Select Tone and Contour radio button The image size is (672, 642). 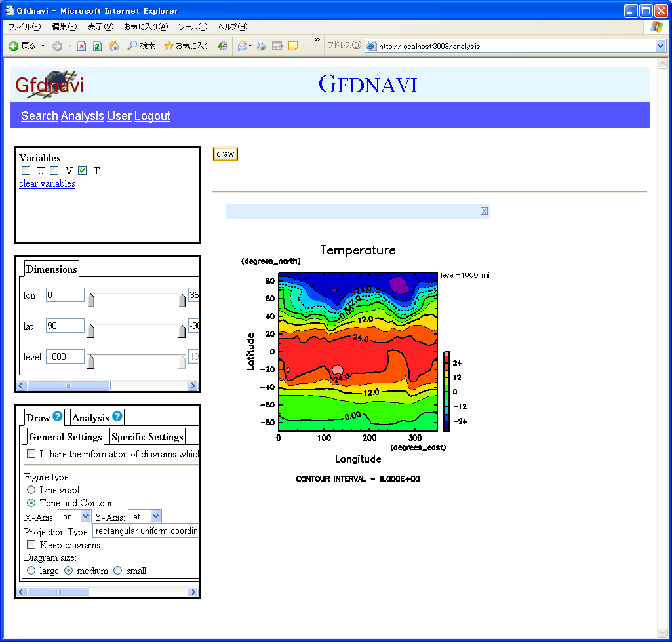[x=31, y=503]
